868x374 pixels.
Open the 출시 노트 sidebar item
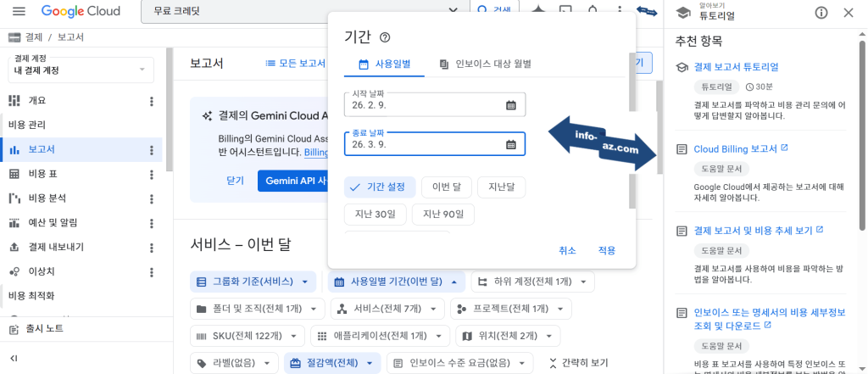[85, 329]
